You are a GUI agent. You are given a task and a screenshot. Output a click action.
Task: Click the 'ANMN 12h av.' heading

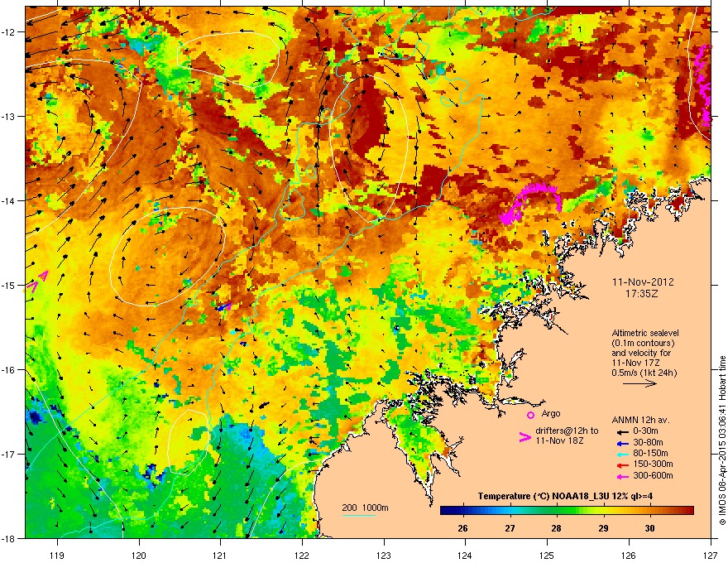coord(640,420)
